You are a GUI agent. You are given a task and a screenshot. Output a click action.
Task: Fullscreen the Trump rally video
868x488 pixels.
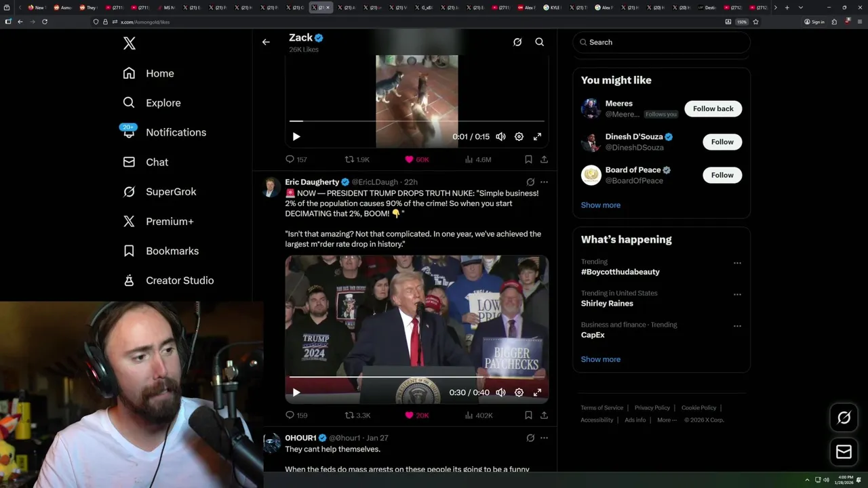537,392
